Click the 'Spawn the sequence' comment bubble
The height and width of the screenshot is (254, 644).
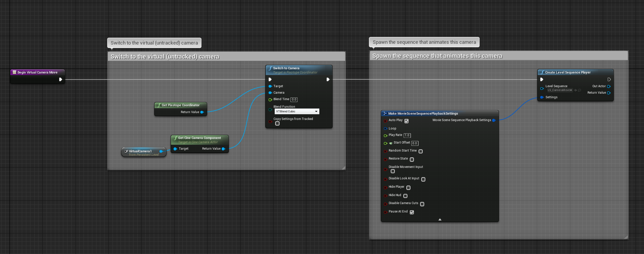(x=424, y=42)
